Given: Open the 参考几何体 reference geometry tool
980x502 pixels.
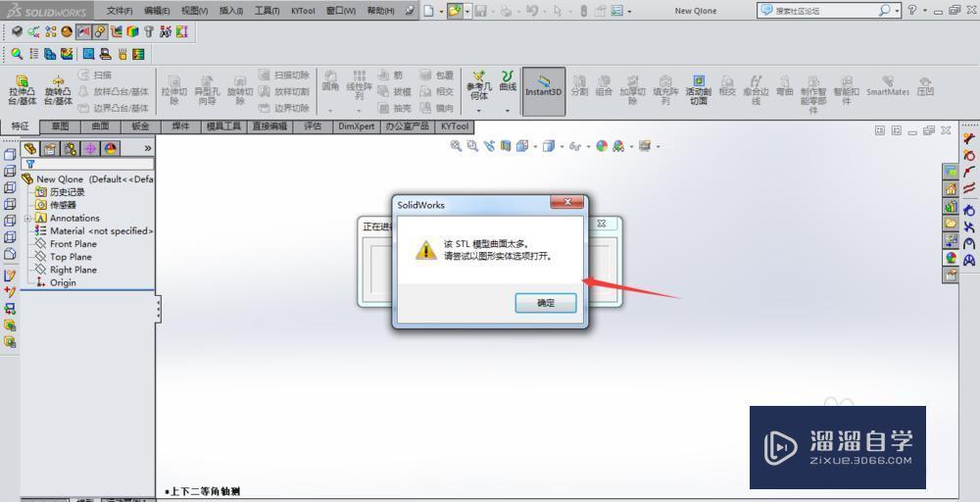Looking at the screenshot, I should [479, 85].
